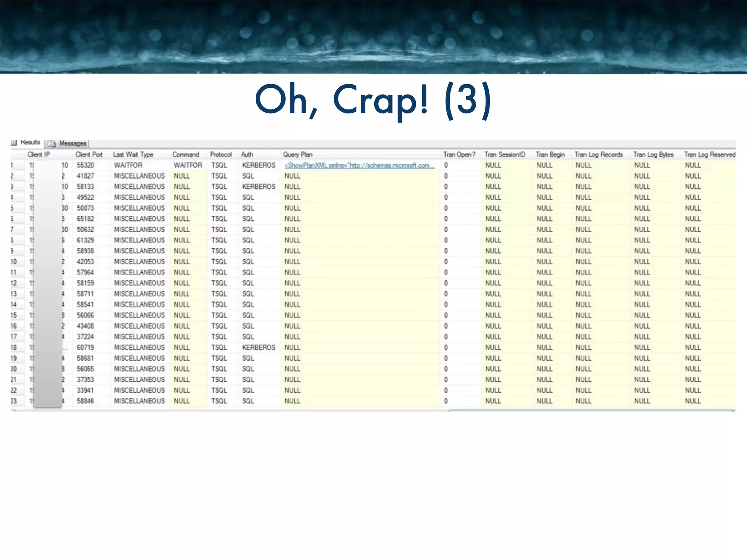
Task: Click the Client Port column header
Action: pos(89,155)
